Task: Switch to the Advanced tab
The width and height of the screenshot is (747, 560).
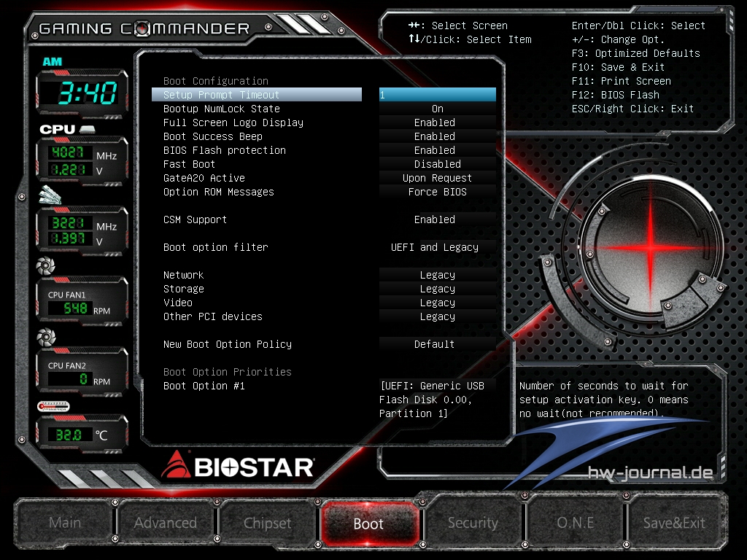Action: (166, 523)
